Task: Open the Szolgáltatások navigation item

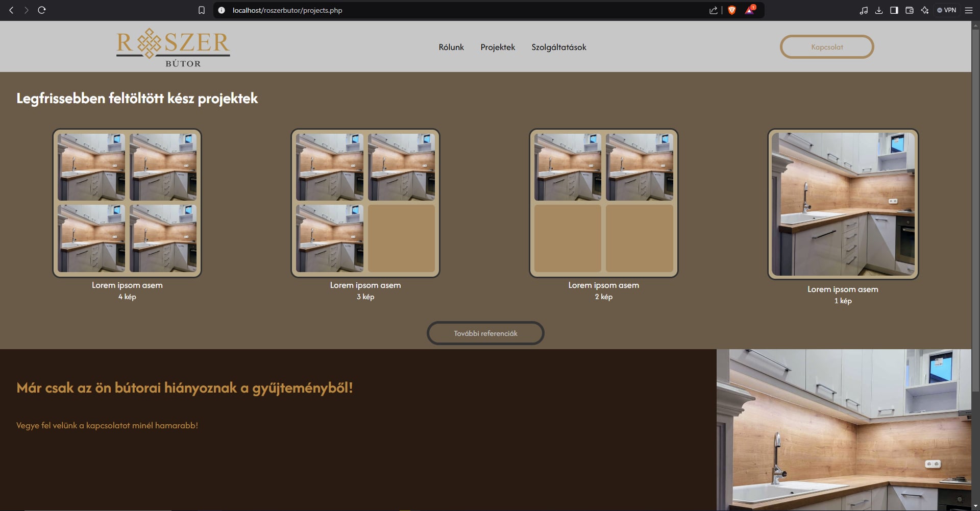Action: [558, 47]
